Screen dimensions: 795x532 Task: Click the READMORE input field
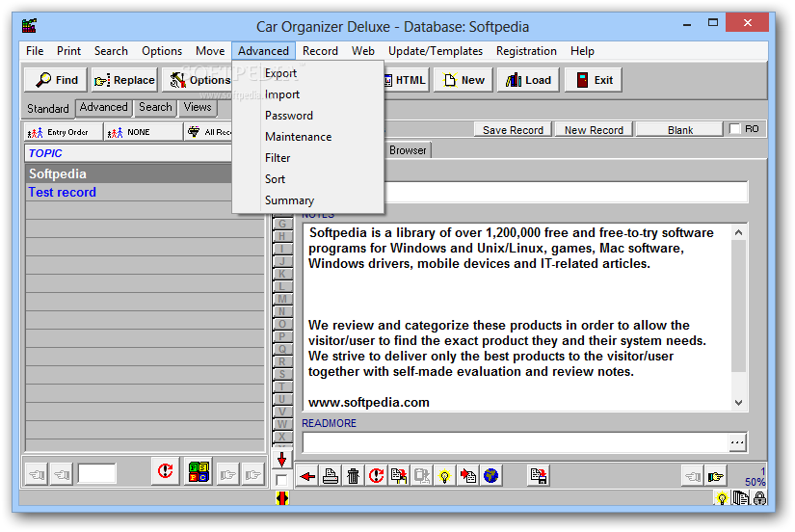(x=516, y=442)
